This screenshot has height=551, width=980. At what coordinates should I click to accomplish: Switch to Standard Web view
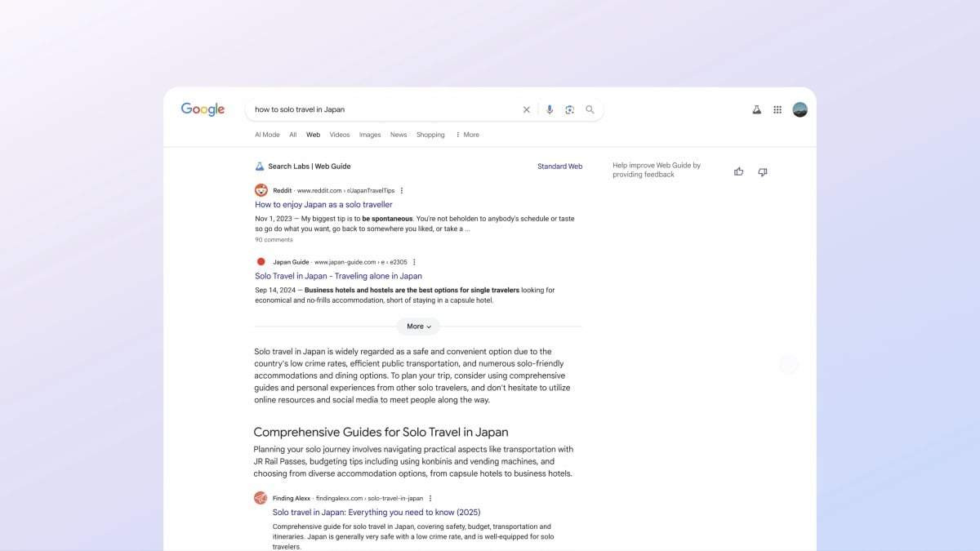(559, 167)
